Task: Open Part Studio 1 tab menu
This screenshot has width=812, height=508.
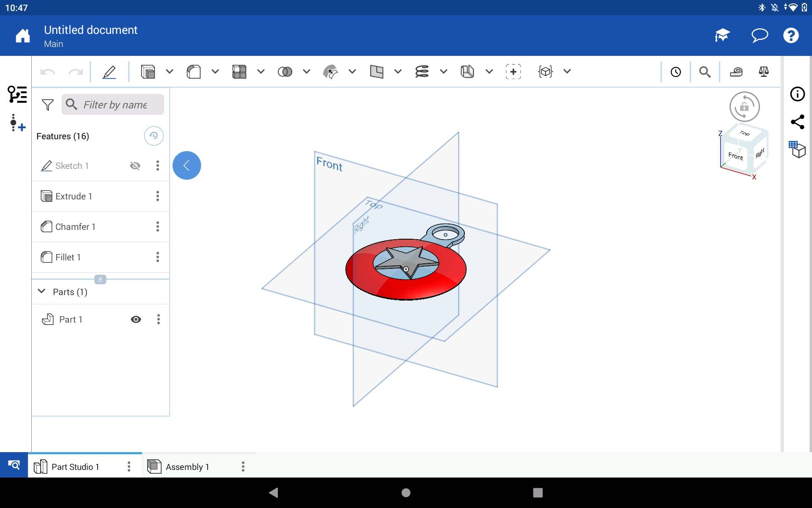Action: click(129, 467)
